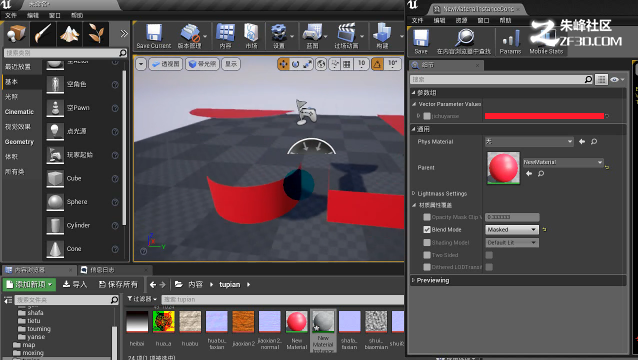Image resolution: width=638 pixels, height=360 pixels.
Task: Select the Cinematic category
Action: point(20,112)
